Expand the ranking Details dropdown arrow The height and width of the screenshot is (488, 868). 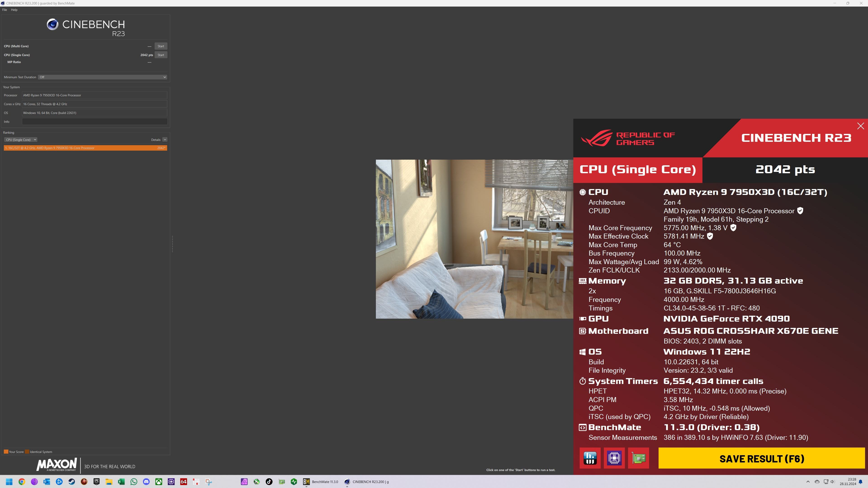(x=165, y=140)
